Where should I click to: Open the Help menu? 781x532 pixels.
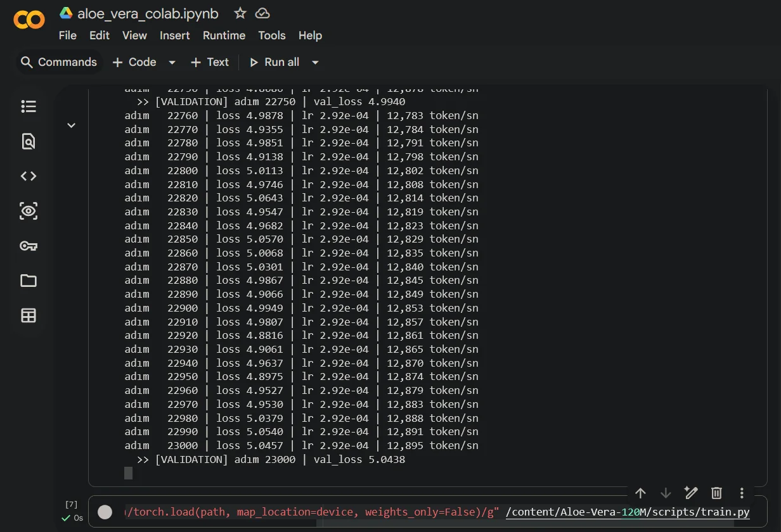311,35
